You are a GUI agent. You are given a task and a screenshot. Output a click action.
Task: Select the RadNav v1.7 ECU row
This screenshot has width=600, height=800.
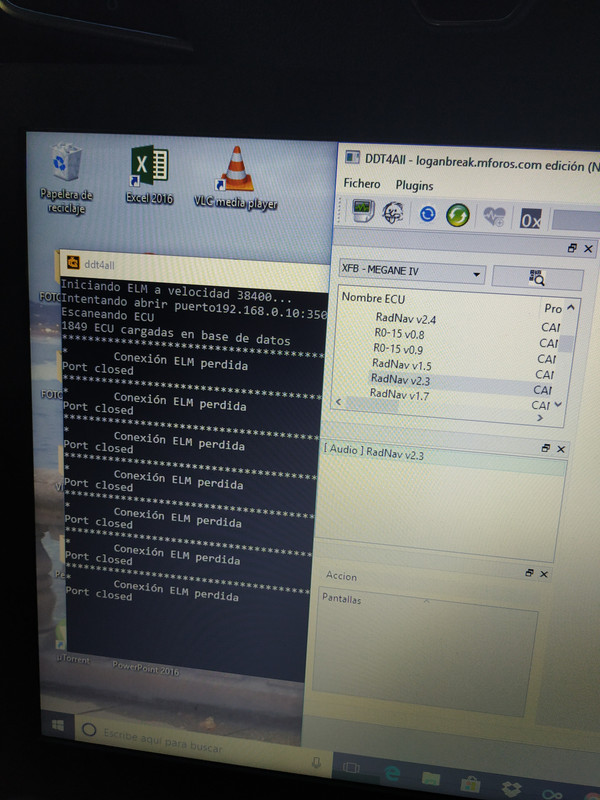coord(399,394)
